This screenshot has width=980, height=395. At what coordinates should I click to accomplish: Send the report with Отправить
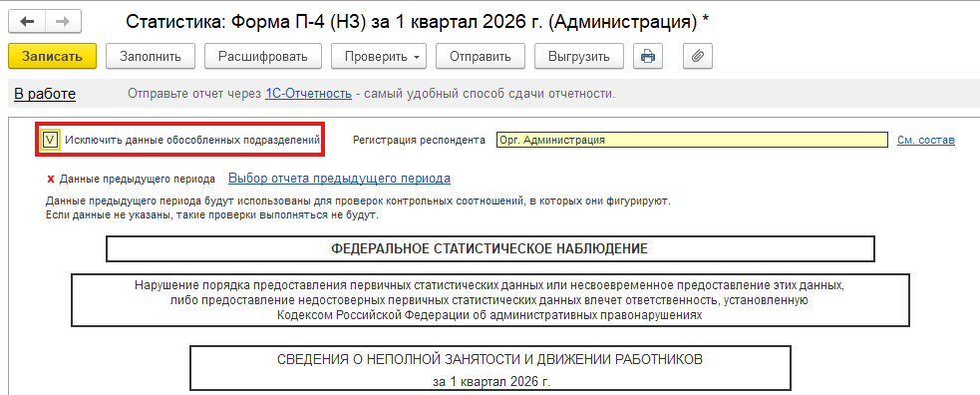pos(481,56)
